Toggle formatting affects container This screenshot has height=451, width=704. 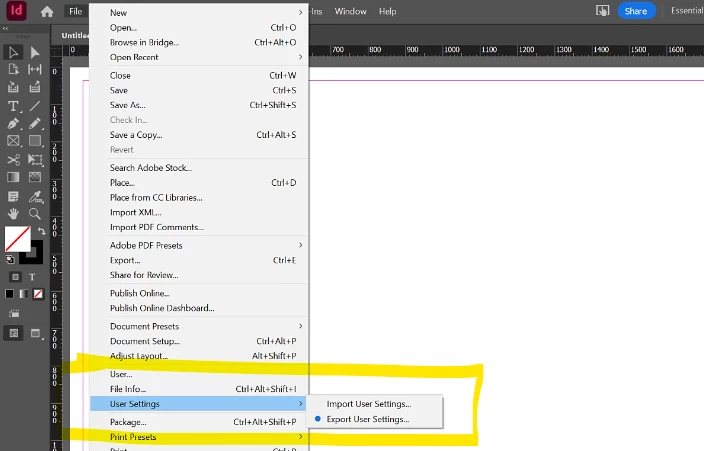(x=15, y=277)
